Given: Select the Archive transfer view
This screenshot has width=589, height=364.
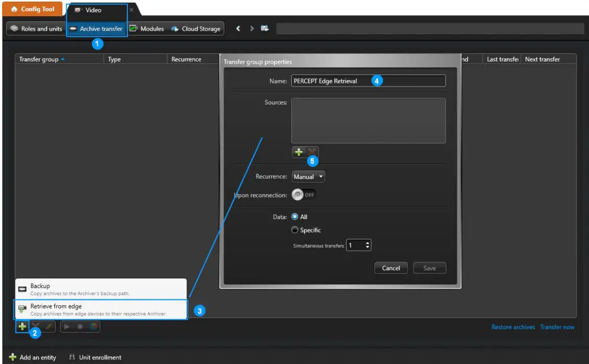Looking at the screenshot, I should point(96,29).
